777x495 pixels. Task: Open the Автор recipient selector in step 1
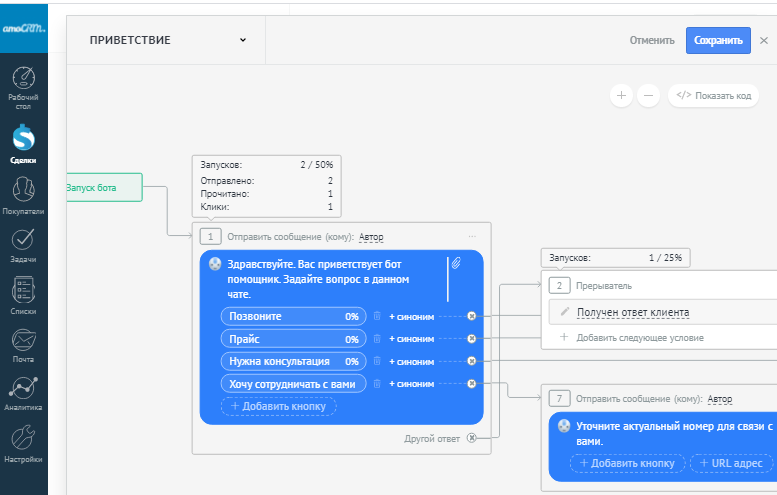[371, 237]
